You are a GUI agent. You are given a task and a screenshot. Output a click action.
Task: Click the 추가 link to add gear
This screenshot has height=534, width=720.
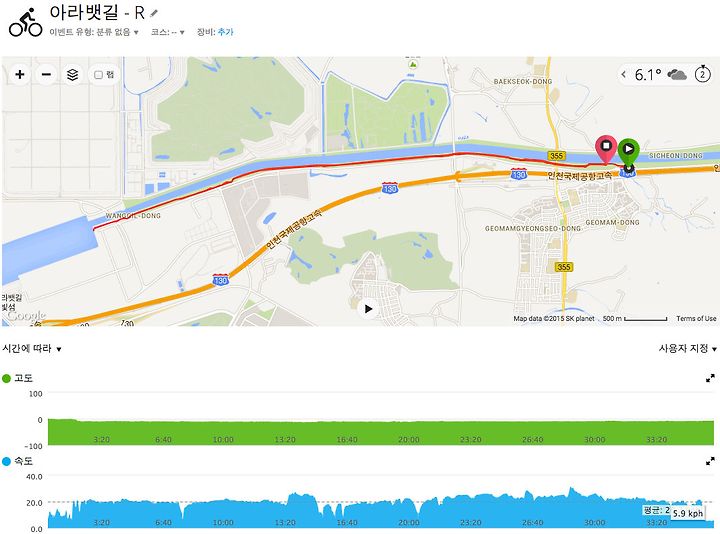tap(225, 32)
